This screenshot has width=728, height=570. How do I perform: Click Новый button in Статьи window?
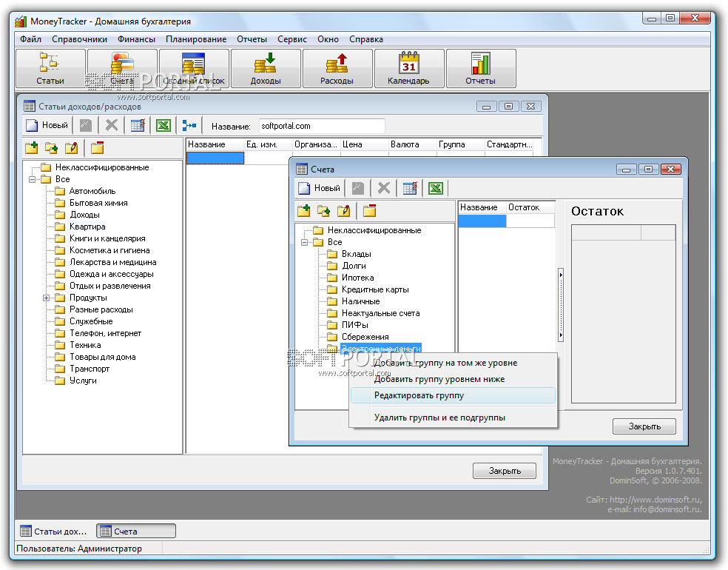[47, 126]
